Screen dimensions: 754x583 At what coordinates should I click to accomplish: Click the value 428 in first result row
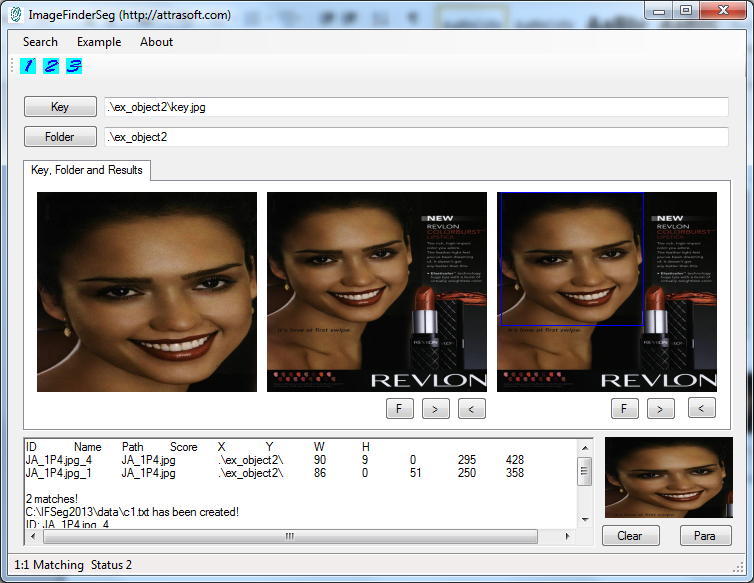tap(515, 460)
